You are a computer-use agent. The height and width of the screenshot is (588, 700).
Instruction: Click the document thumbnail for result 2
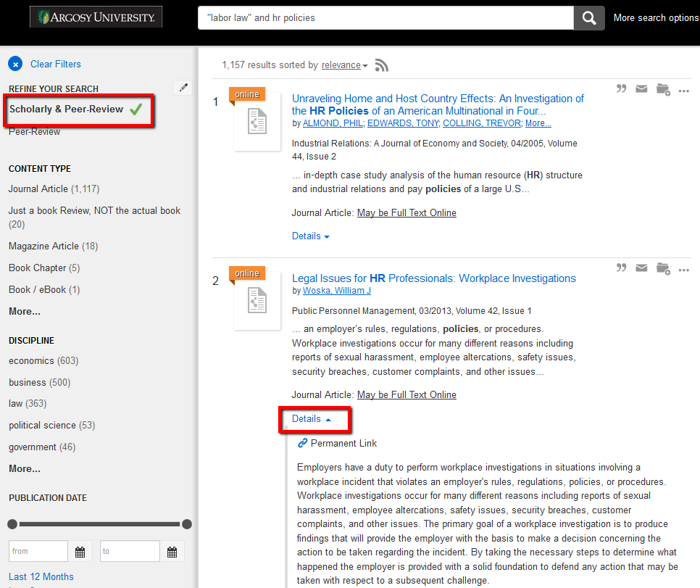[257, 300]
